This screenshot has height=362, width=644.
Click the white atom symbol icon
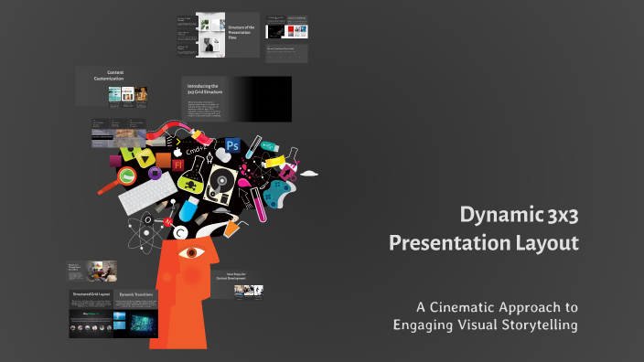pyautogui.click(x=146, y=233)
